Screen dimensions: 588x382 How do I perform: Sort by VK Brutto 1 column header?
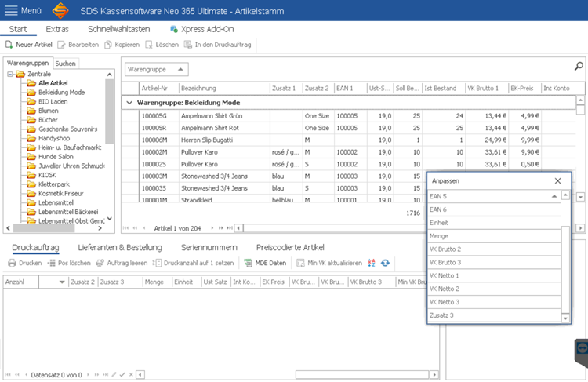click(x=487, y=89)
